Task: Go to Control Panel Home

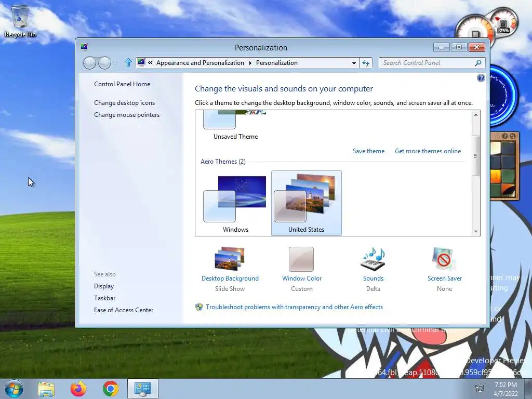Action: click(122, 84)
